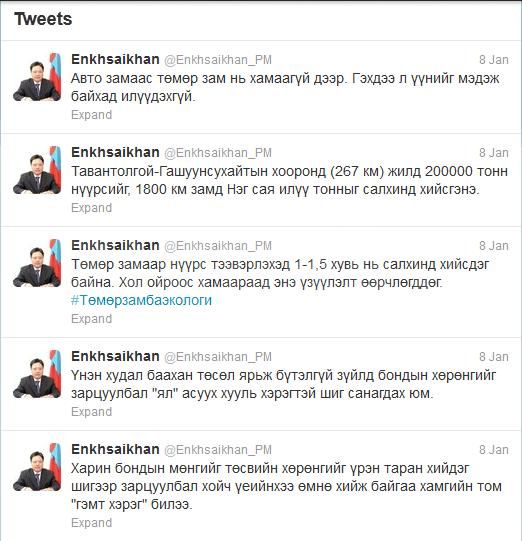Click avatar of the Авто замаас tweet
This screenshot has width=522, height=541.
point(37,77)
